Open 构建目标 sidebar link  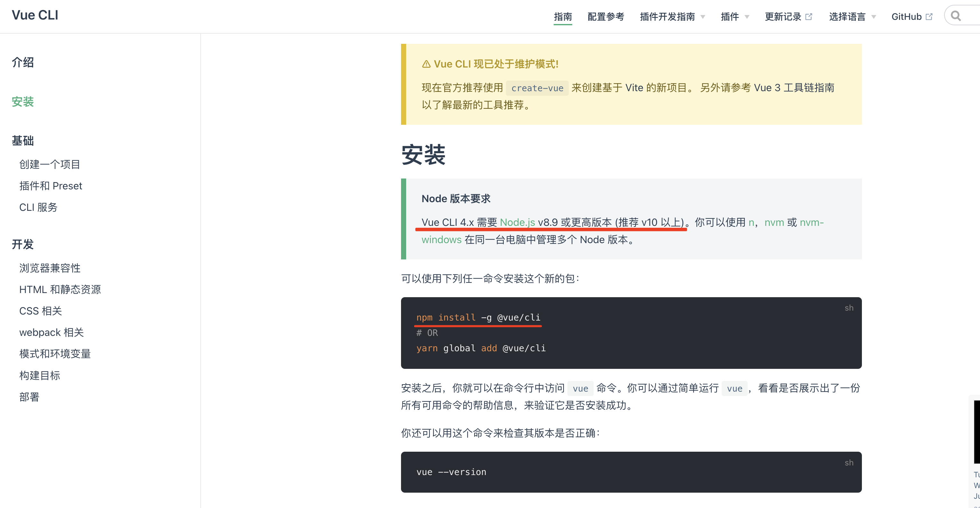click(40, 375)
